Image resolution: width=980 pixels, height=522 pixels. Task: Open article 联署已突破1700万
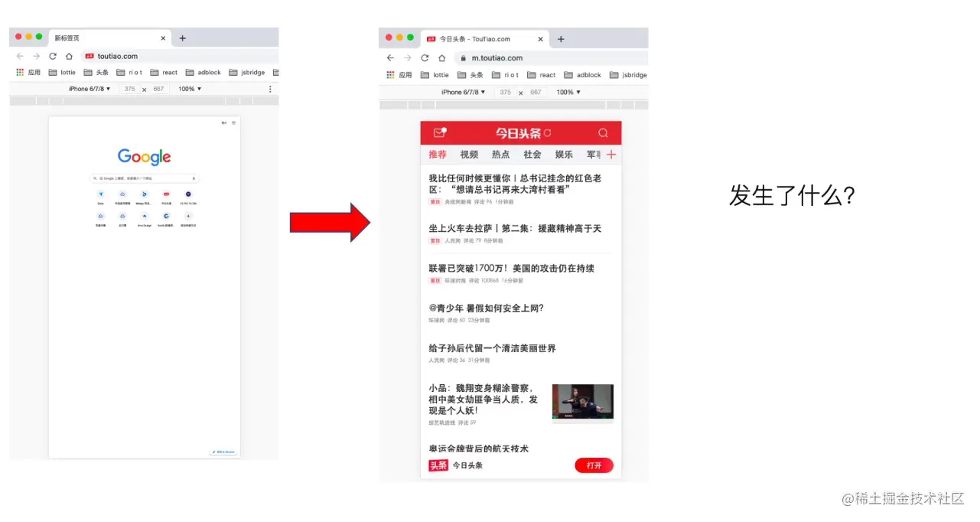point(511,268)
